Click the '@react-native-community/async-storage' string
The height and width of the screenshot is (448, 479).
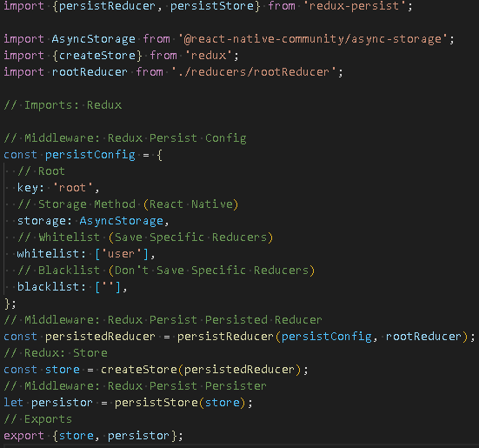313,39
